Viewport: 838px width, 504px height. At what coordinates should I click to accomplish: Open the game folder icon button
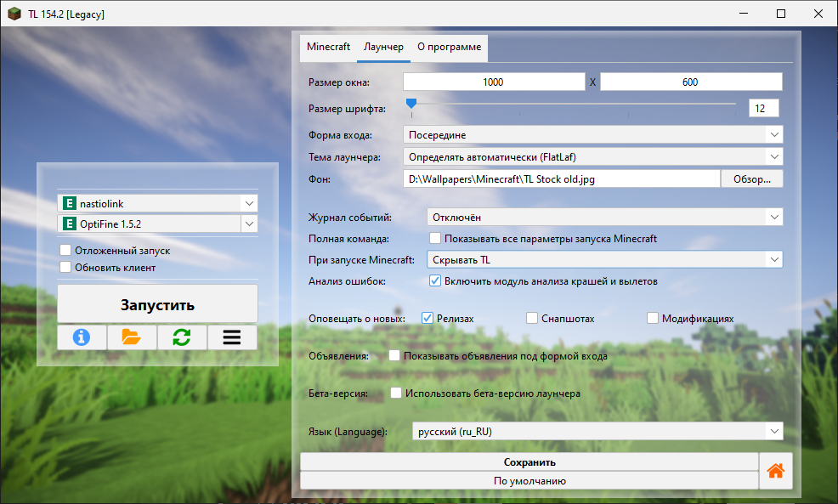[x=132, y=337]
